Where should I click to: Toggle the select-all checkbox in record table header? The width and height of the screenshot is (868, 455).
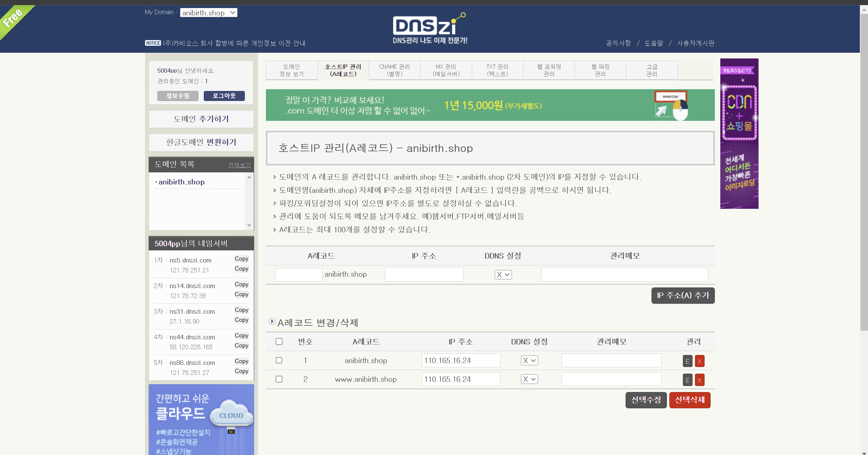click(279, 341)
